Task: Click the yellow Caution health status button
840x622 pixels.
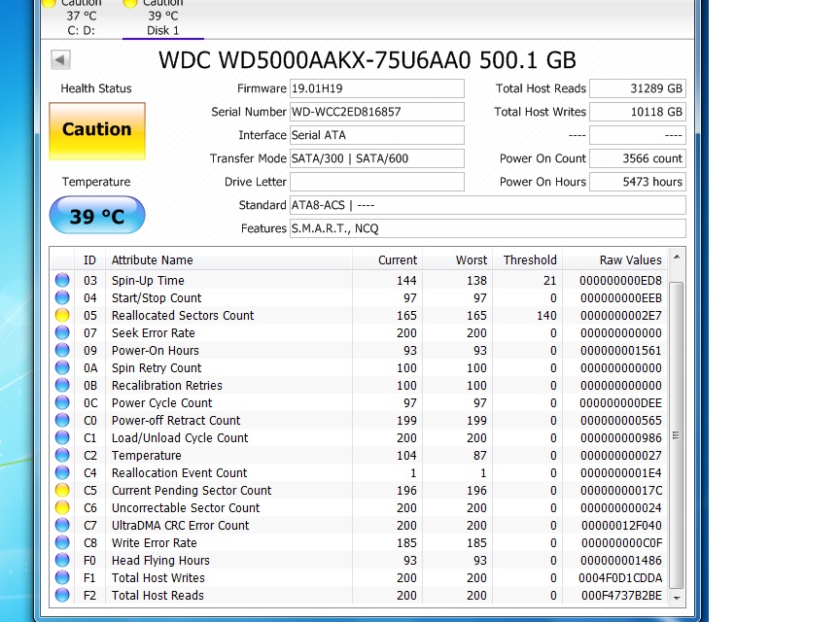Action: (x=97, y=131)
